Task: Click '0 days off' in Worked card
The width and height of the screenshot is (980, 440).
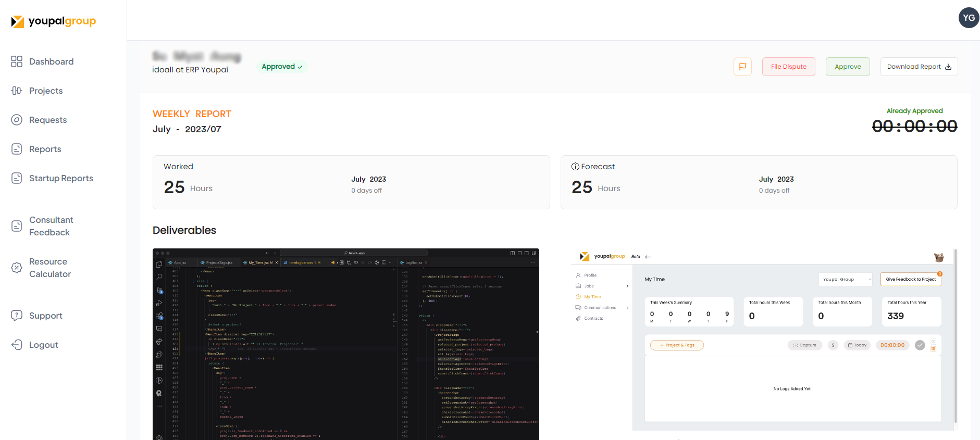Action: [366, 191]
